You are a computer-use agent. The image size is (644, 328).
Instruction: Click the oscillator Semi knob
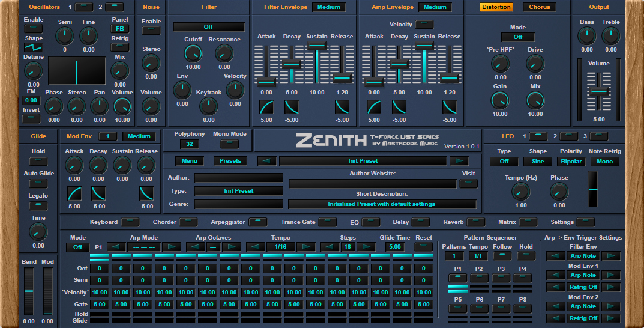pyautogui.click(x=64, y=36)
